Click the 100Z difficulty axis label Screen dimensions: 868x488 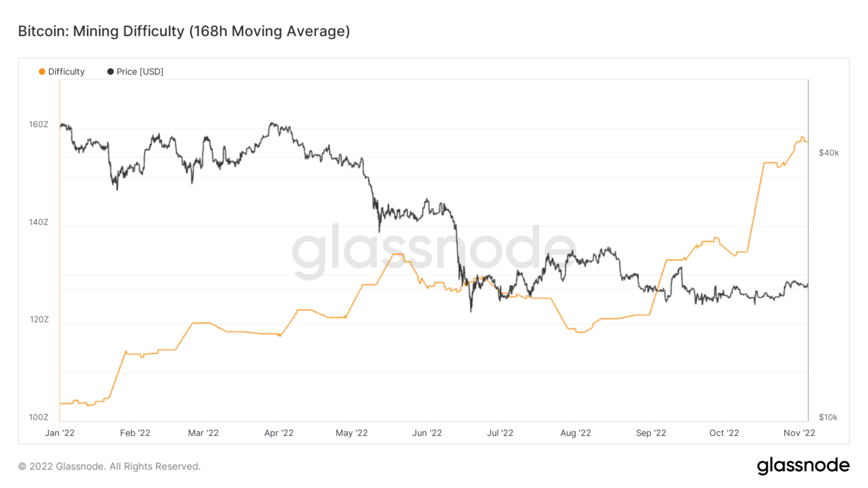pyautogui.click(x=39, y=417)
